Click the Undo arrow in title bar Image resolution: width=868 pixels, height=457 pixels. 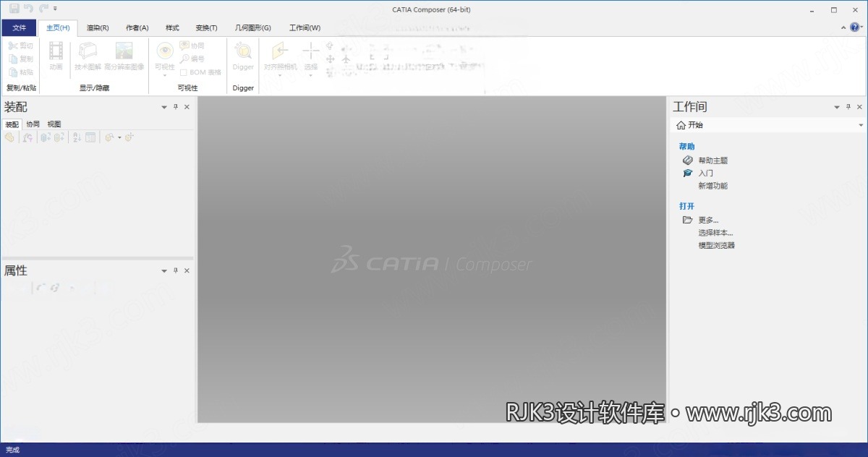[29, 9]
